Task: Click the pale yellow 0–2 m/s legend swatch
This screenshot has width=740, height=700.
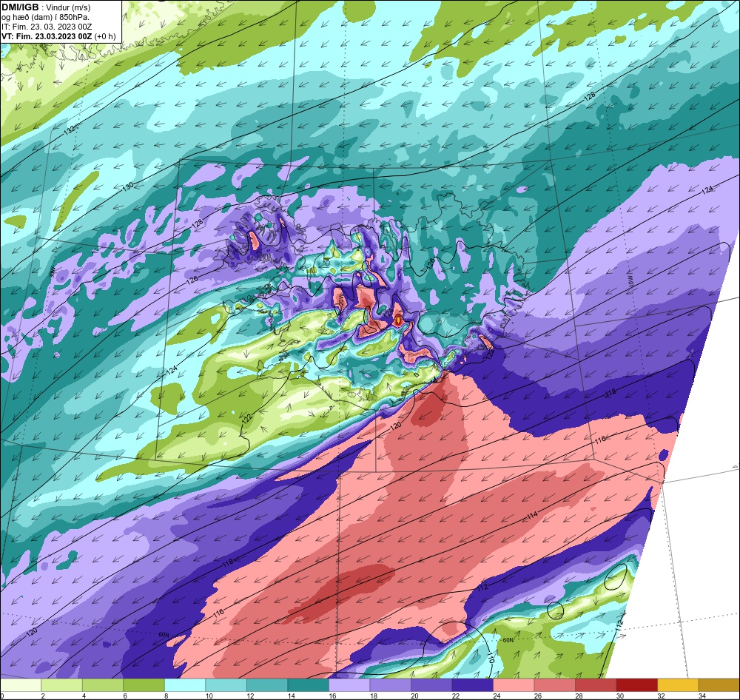Action: click(x=21, y=685)
